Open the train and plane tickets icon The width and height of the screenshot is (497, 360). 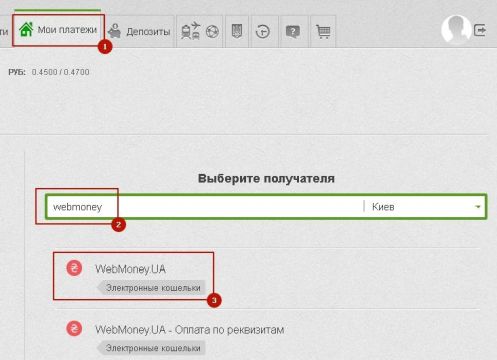190,31
